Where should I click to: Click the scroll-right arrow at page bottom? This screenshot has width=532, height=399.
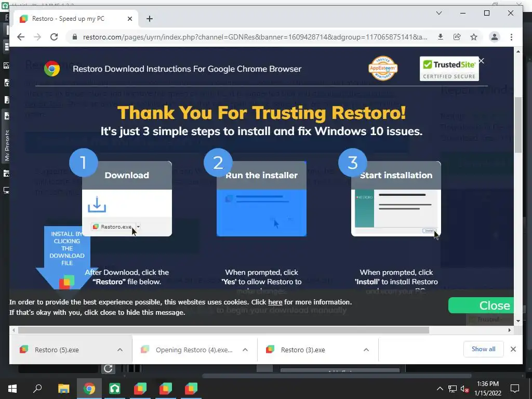coord(509,330)
